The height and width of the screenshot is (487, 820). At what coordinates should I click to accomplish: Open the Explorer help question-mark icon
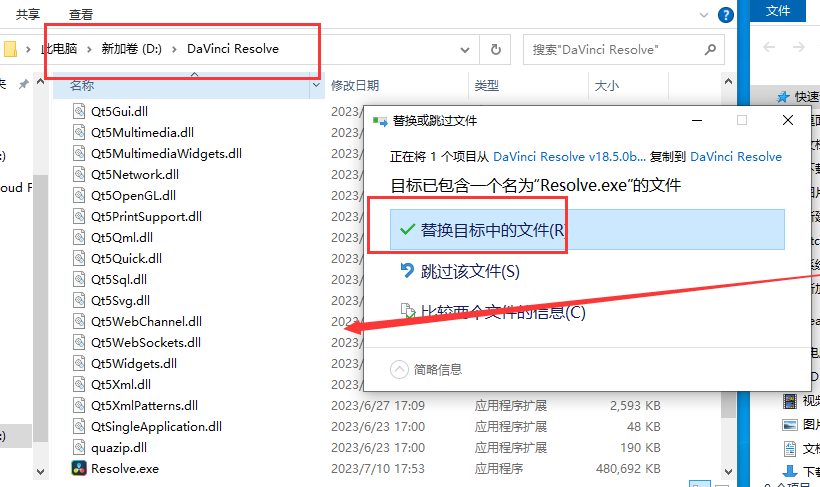coord(725,15)
